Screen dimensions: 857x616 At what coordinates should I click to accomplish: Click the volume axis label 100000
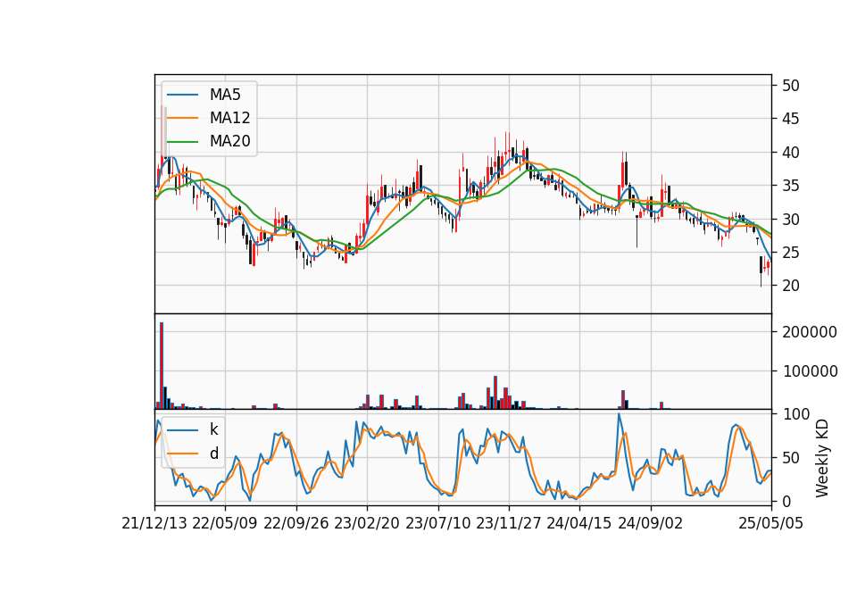810,371
